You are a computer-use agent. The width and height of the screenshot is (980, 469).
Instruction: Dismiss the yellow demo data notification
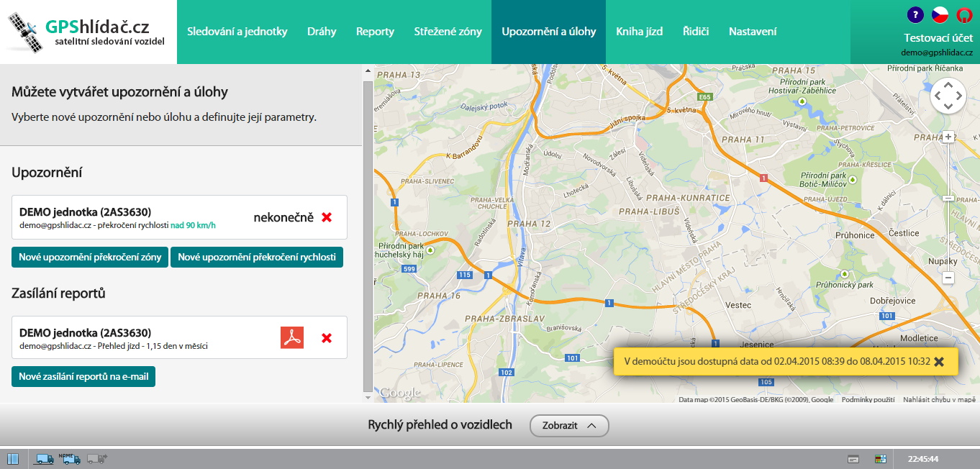(939, 361)
